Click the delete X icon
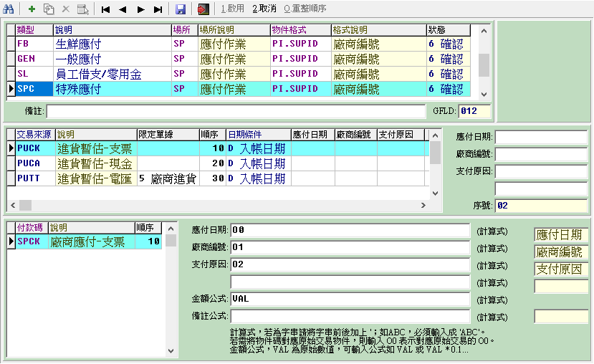 pyautogui.click(x=66, y=9)
